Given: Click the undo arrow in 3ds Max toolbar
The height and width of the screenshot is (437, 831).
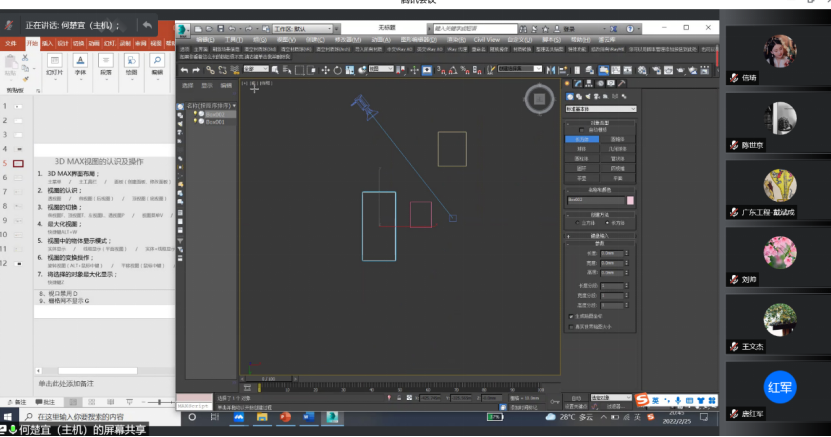Looking at the screenshot, I should click(184, 70).
